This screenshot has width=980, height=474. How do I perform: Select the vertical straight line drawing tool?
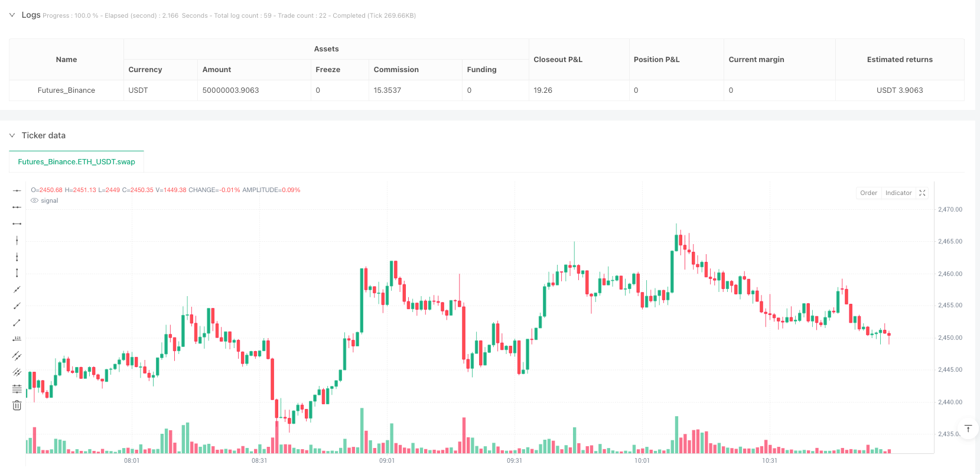click(17, 240)
